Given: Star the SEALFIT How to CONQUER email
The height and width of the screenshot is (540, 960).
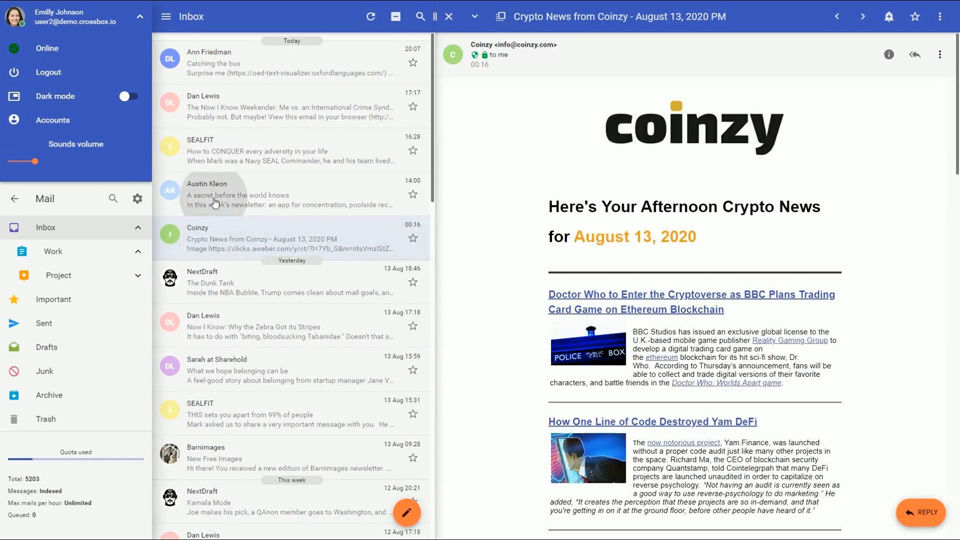Looking at the screenshot, I should 412,151.
